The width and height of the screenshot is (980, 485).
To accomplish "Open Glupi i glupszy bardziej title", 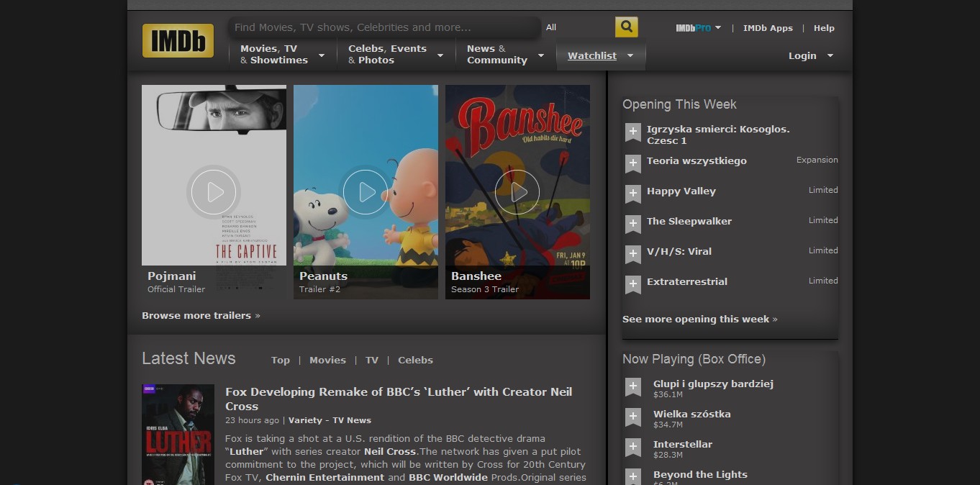I will [713, 384].
